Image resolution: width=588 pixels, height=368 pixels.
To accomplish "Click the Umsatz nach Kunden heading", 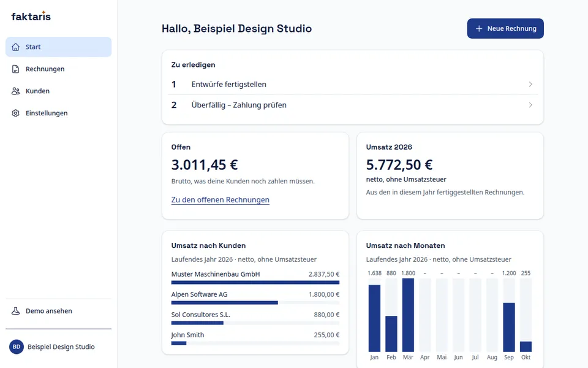I will (208, 245).
